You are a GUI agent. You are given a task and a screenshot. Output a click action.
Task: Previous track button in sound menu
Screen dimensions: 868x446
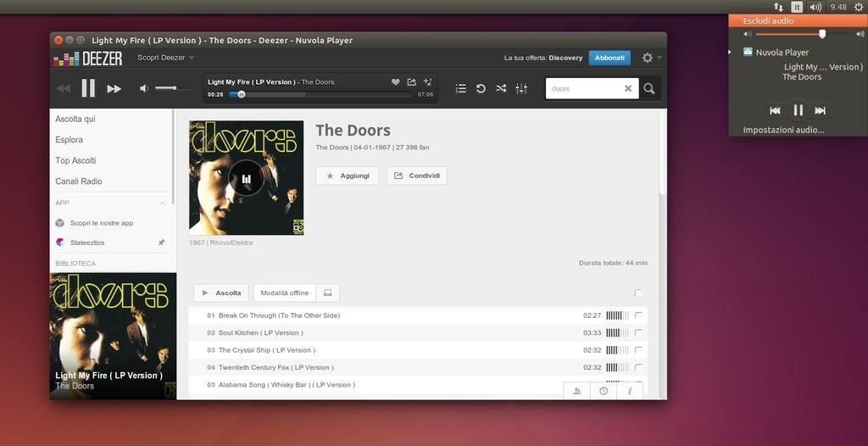(775, 110)
